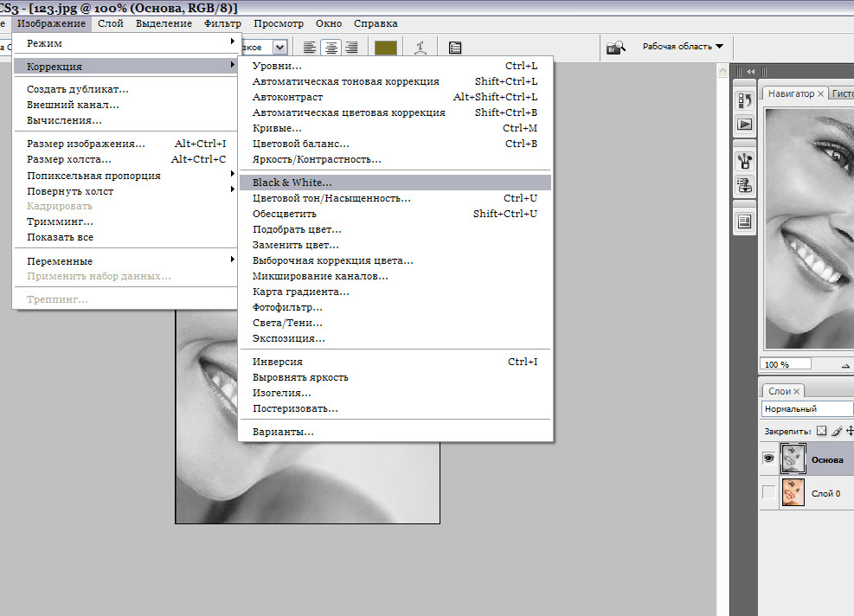Open the Clone Source stamp icon

(x=744, y=184)
